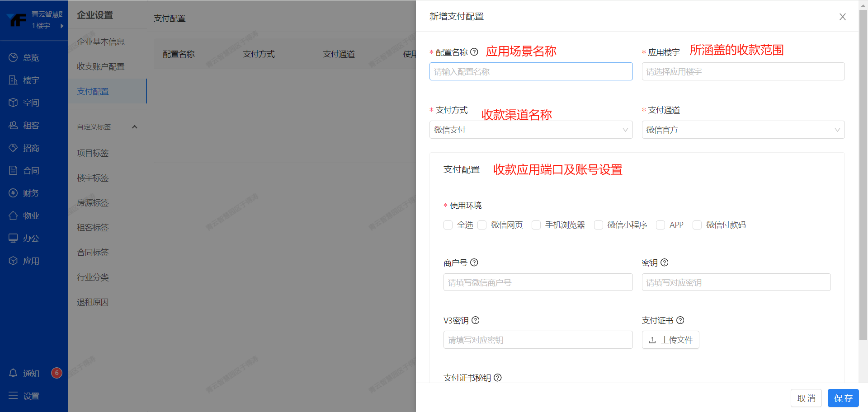Enable the 微信小程序 checkbox

[x=599, y=225]
